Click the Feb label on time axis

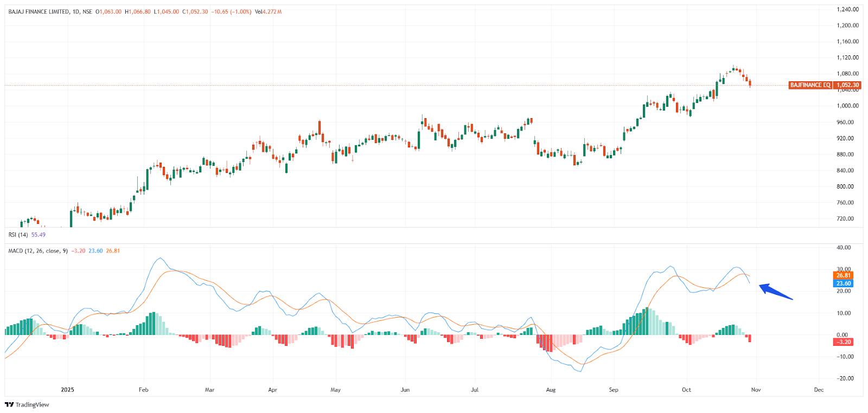click(x=143, y=390)
